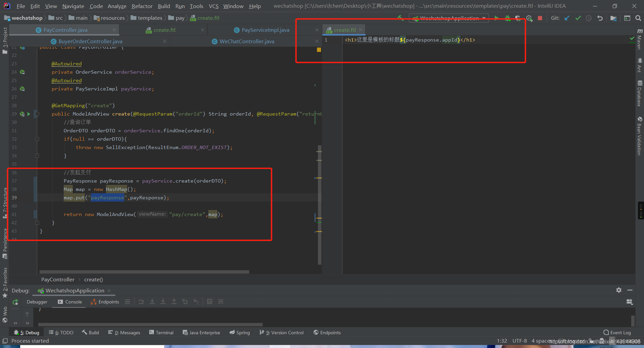Screen dimensions: 644x348
Task: Expand more debug sidebar actions chevron
Action: pos(15,323)
